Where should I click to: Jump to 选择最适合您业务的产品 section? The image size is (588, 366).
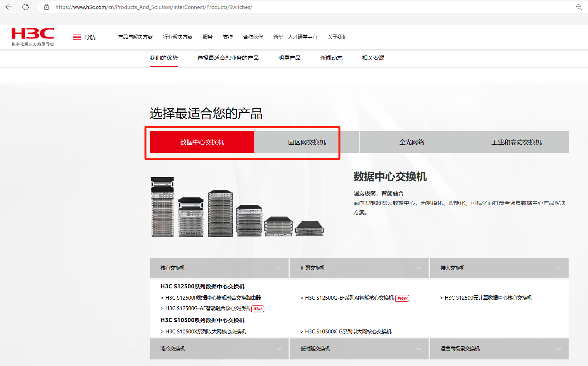coord(228,58)
